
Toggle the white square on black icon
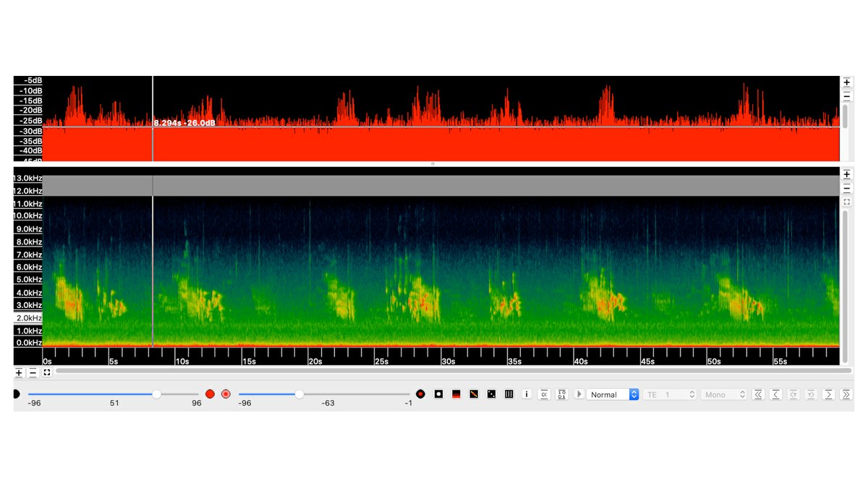click(438, 394)
